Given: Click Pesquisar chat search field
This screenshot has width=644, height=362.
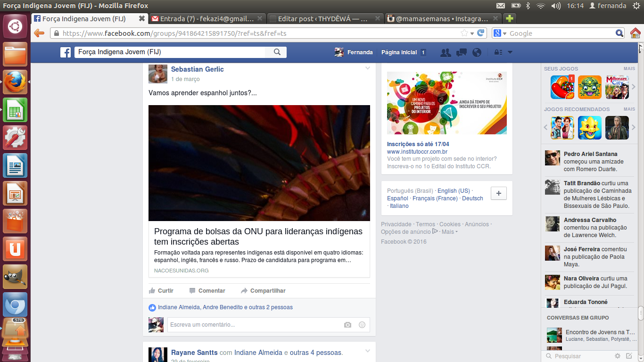Looking at the screenshot, I should (578, 356).
